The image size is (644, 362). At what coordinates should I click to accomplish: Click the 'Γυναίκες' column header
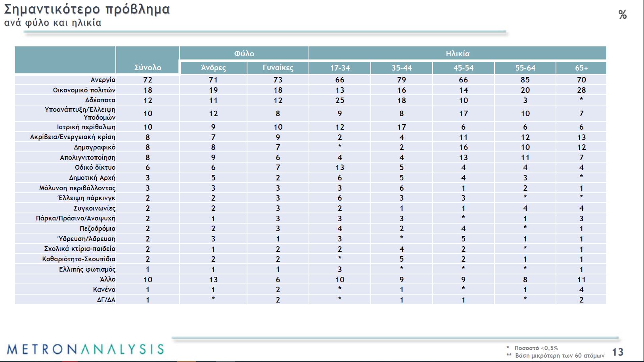[278, 68]
